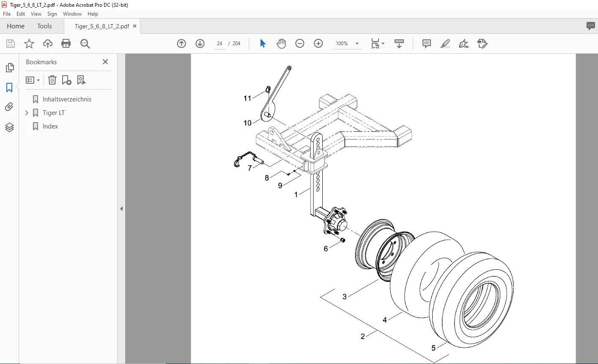Go to the previous page arrow
The image size is (598, 364).
(x=181, y=44)
